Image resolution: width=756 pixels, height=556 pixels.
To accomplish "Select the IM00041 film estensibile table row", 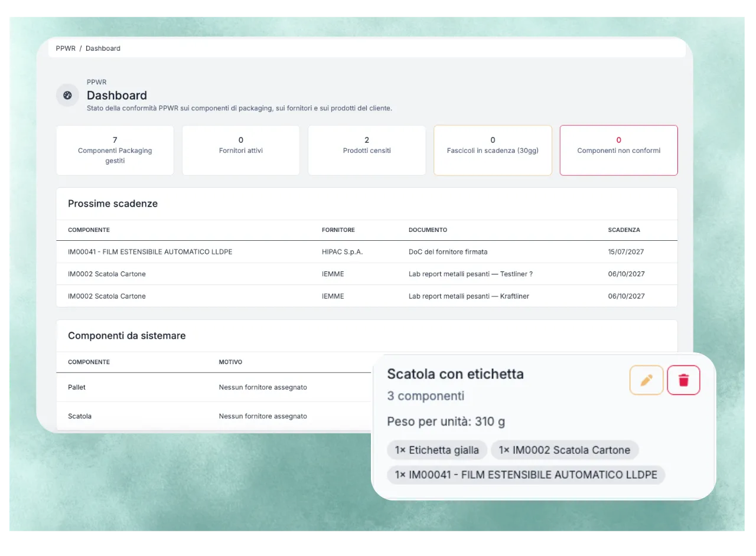I will (367, 251).
